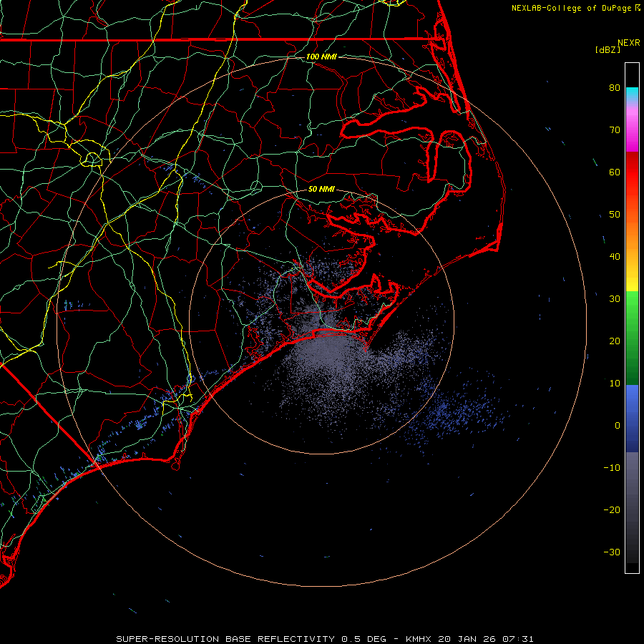Click the small circular highway loop in the northwest
The width and height of the screenshot is (644, 644).
tap(92, 159)
